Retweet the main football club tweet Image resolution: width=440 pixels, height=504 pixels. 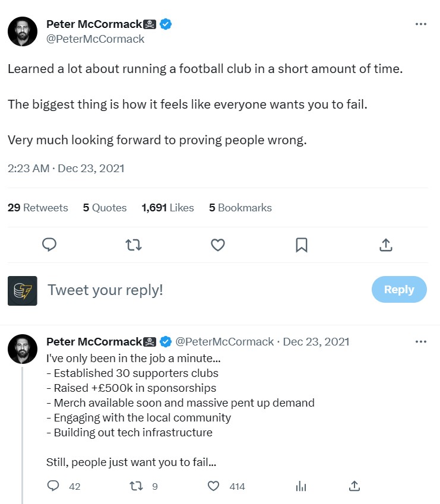click(134, 245)
